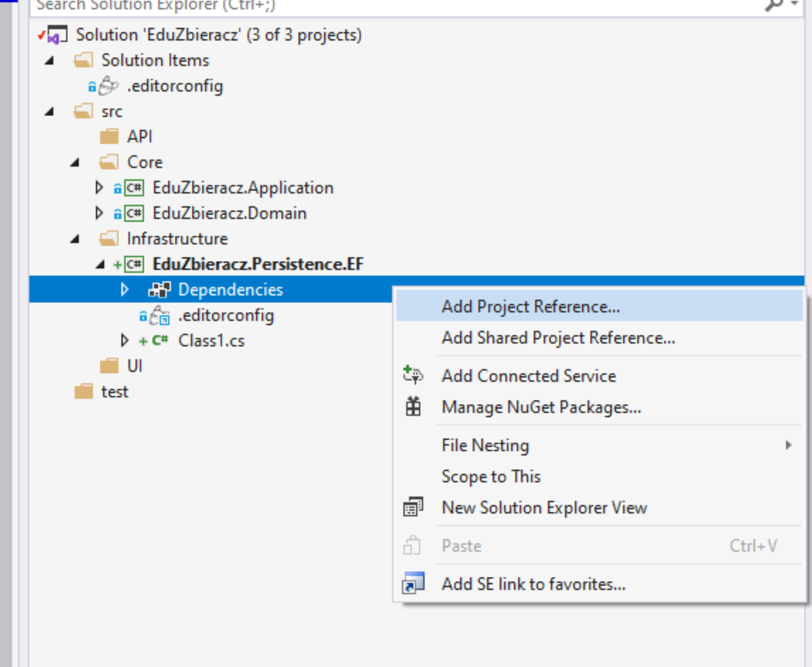
Task: Expand the EduZbieracz.Application project node
Action: click(x=99, y=187)
